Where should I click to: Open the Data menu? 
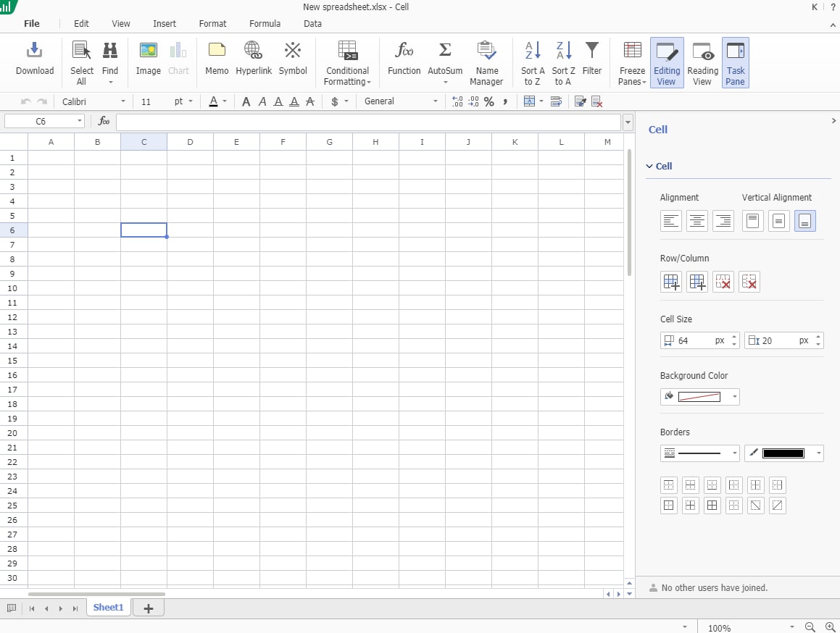312,24
